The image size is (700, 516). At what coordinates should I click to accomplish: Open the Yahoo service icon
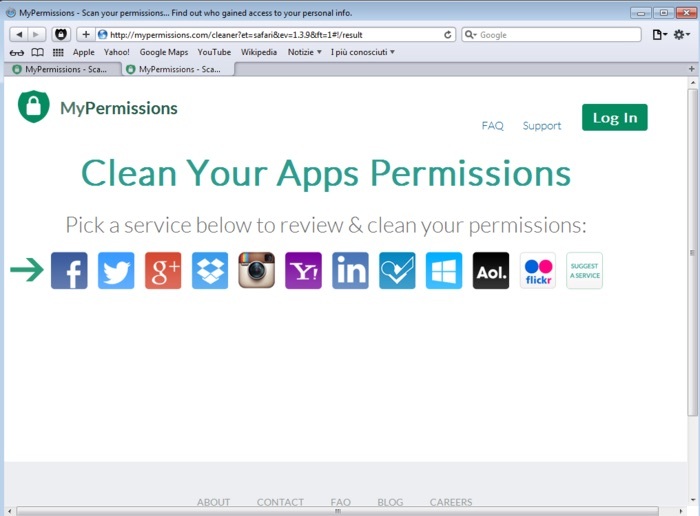pos(304,270)
